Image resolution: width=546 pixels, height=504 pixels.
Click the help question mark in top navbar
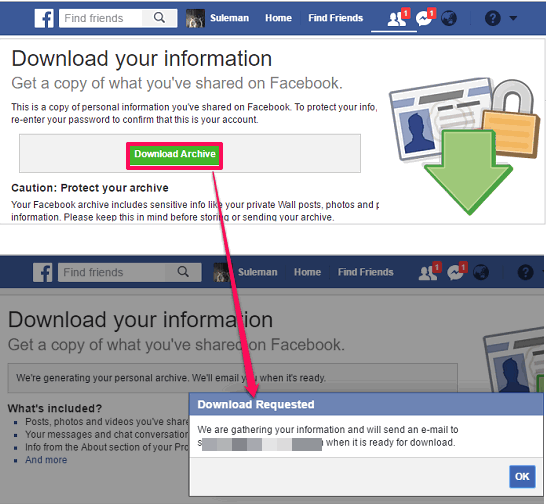coord(493,18)
